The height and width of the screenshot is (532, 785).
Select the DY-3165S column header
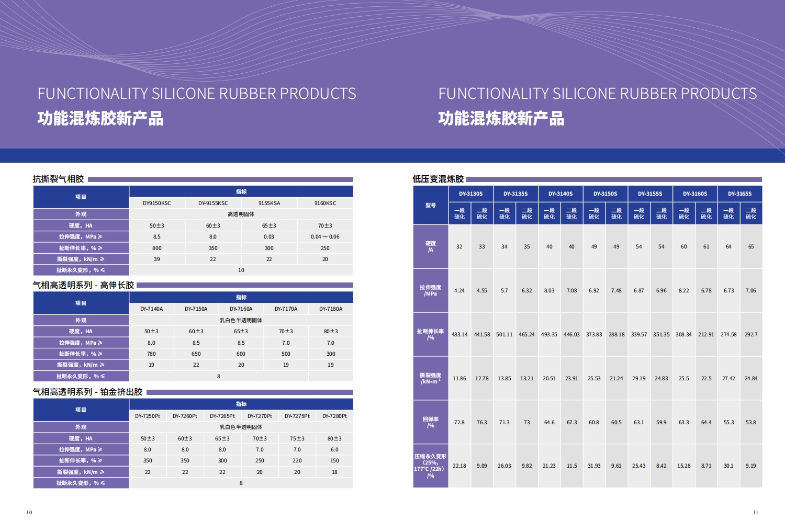pos(739,194)
